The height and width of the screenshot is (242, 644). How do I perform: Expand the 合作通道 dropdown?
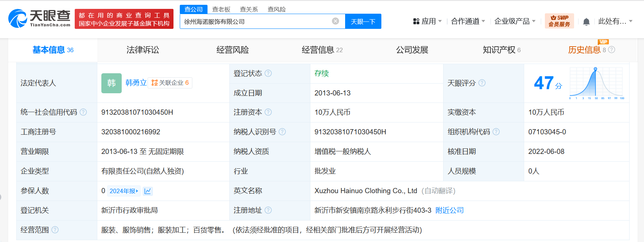(x=468, y=21)
